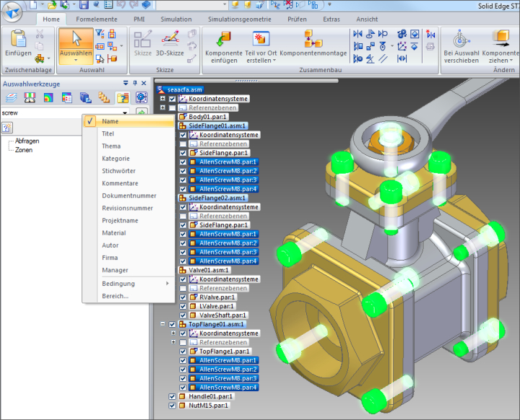Select the Abfragen tree item
This screenshot has width=520, height=420.
(x=27, y=141)
